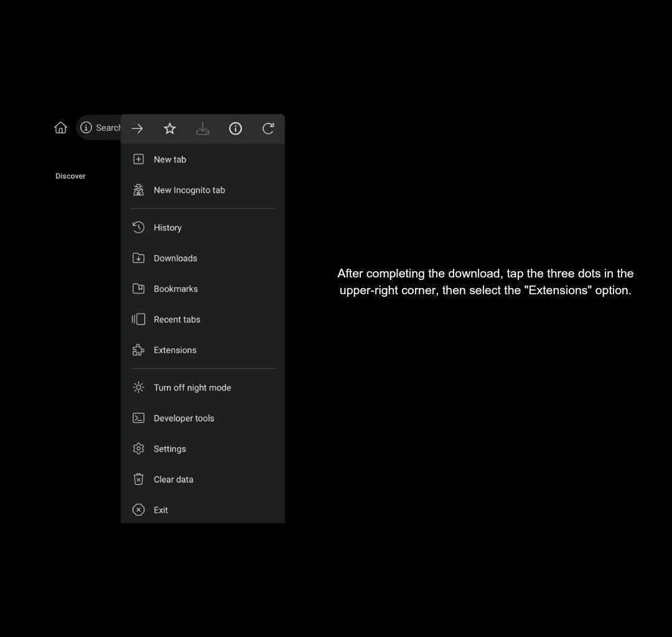The image size is (672, 637).
Task: Click the download page icon
Action: click(203, 129)
